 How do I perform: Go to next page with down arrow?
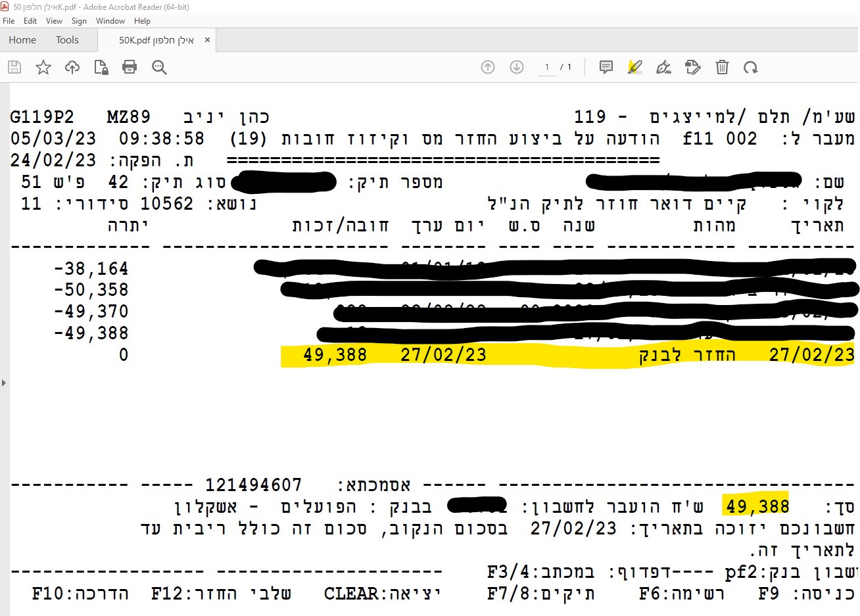(x=517, y=67)
